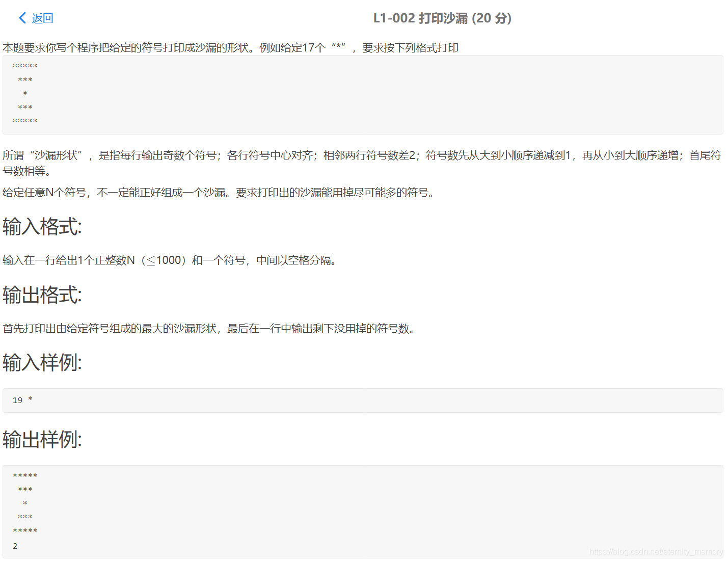The width and height of the screenshot is (728, 561).
Task: Click the title L1-002 打印沙漏 (20 分)
Action: click(x=442, y=18)
